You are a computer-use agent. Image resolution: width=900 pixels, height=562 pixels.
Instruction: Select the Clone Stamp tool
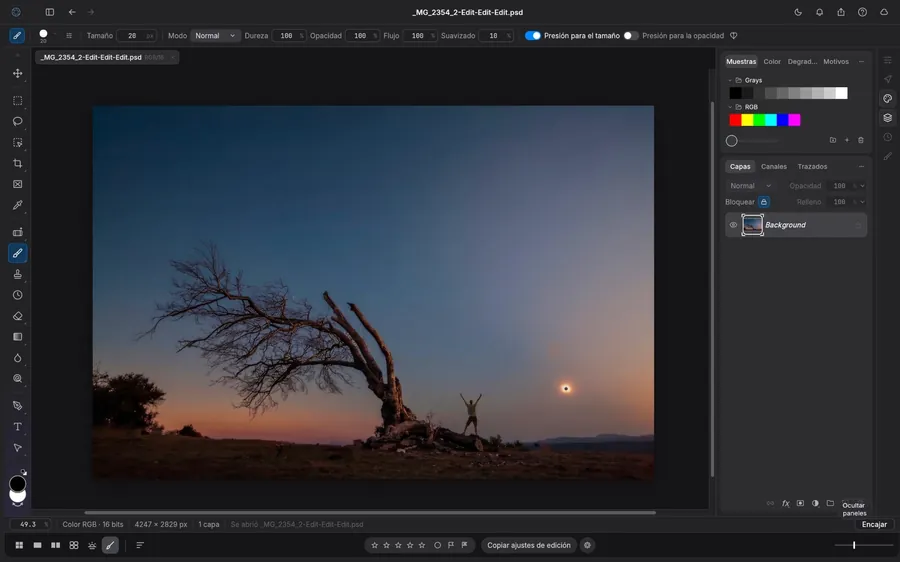(18, 274)
